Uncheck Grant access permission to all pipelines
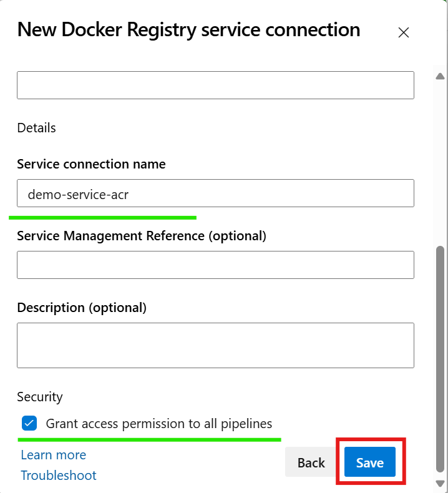The width and height of the screenshot is (448, 493). pos(29,423)
